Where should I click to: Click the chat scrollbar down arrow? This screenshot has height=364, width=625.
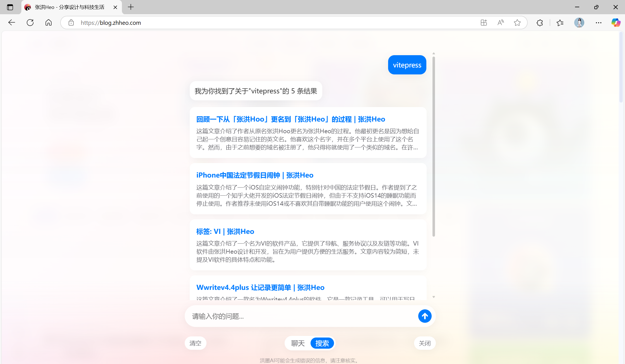tap(434, 297)
